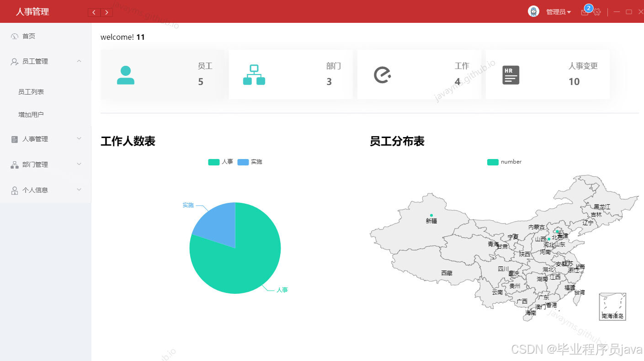644x361 pixels.
Task: Click the org-chart icon on 部门 card
Action: click(x=254, y=75)
